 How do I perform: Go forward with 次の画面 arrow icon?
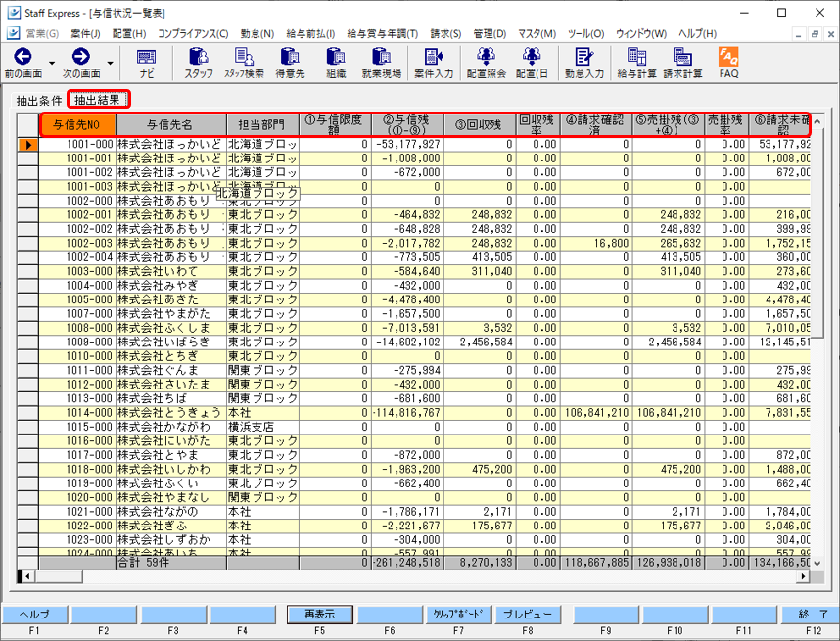click(81, 56)
